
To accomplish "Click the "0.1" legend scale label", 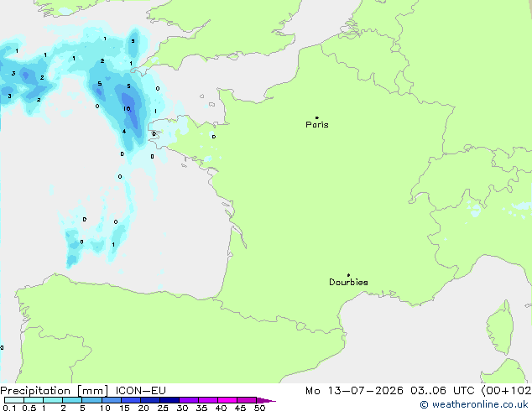I will point(9,408).
